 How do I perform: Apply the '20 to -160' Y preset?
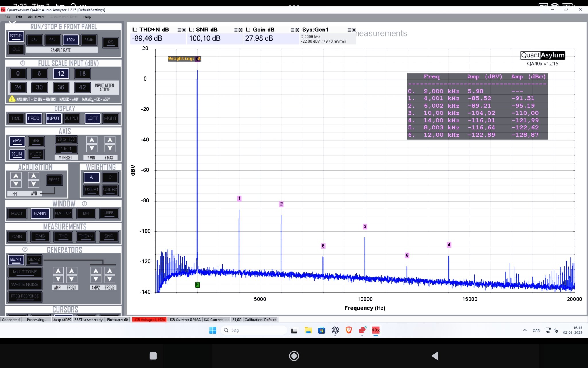coord(66,140)
